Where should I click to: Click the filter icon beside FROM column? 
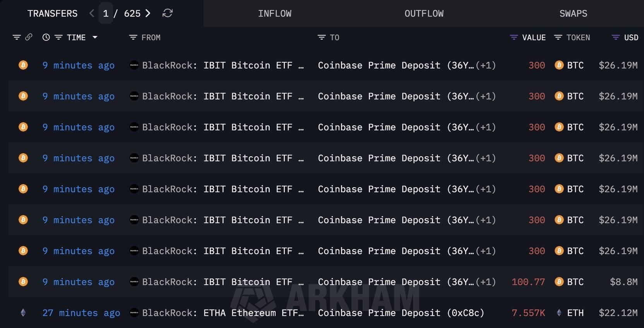coord(133,37)
